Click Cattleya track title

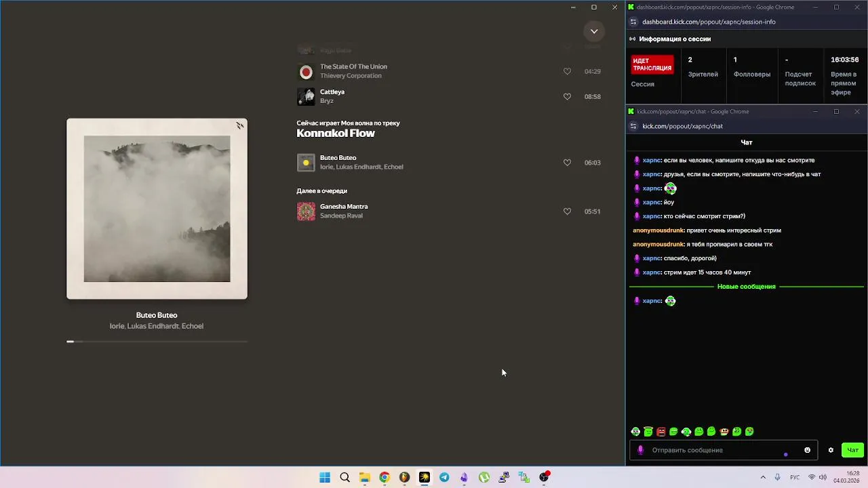(x=332, y=92)
